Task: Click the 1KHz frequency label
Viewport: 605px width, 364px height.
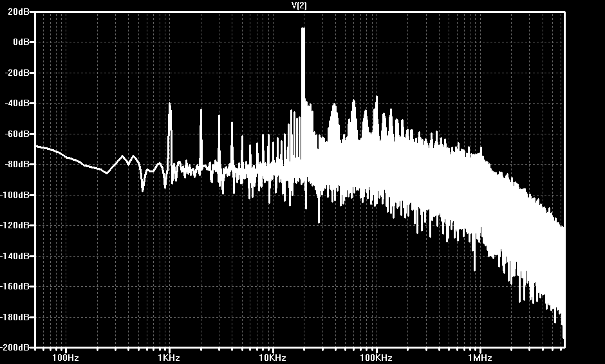Action: (169, 358)
